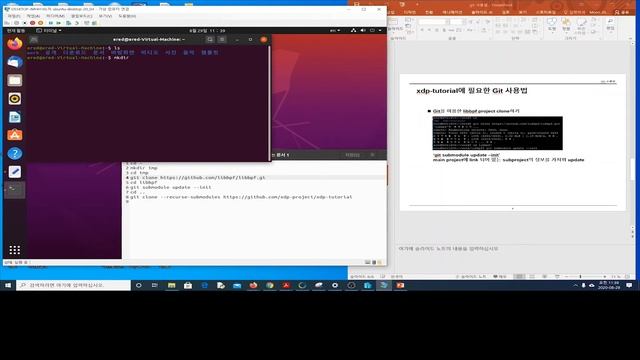
Task: Open File Explorer from the Windows taskbar
Action: pyautogui.click(x=171, y=285)
